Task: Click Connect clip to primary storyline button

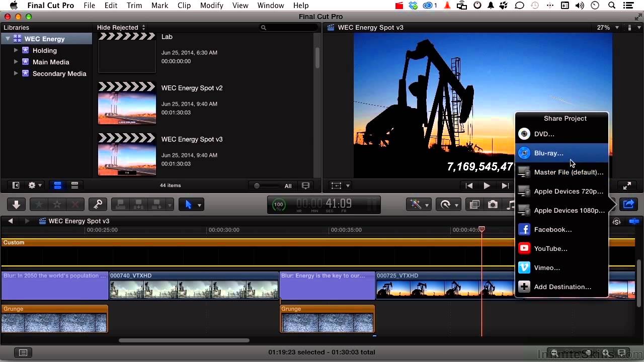Action: click(121, 205)
